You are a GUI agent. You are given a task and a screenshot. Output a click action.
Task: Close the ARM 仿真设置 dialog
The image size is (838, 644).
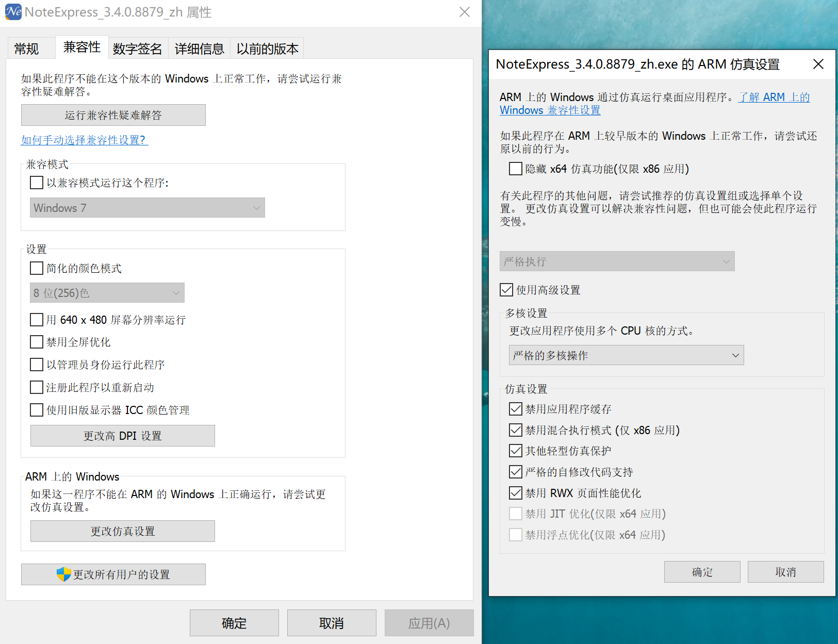click(818, 64)
